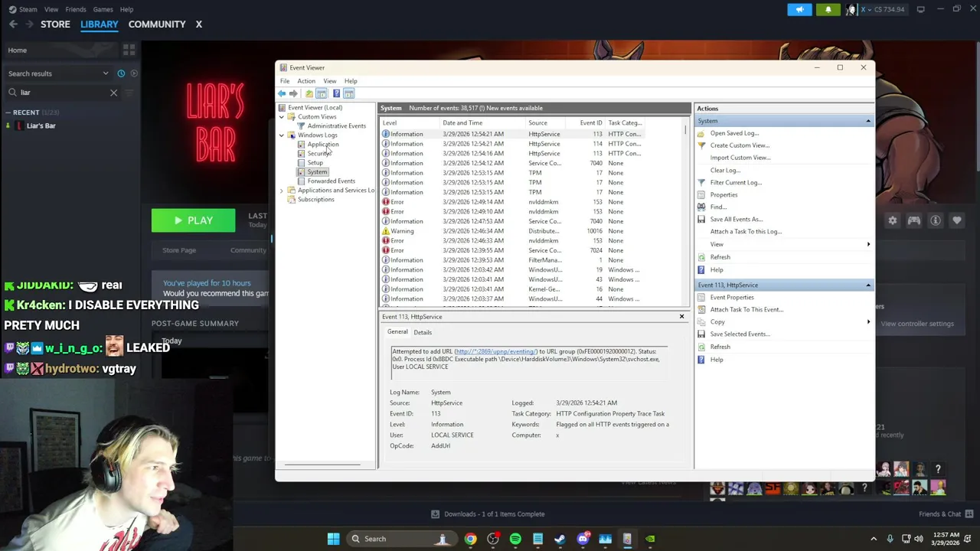Open the Security log in the tree
The height and width of the screenshot is (551, 980).
click(x=318, y=153)
